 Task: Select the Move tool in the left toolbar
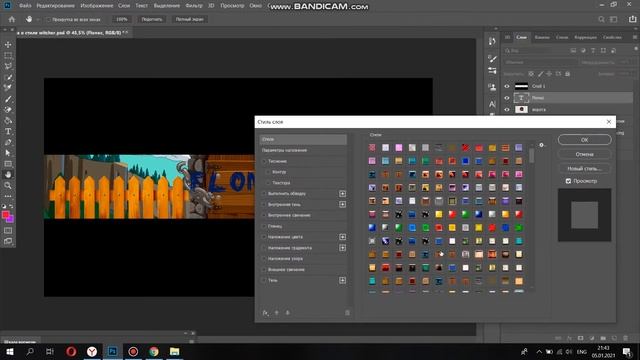(x=8, y=44)
